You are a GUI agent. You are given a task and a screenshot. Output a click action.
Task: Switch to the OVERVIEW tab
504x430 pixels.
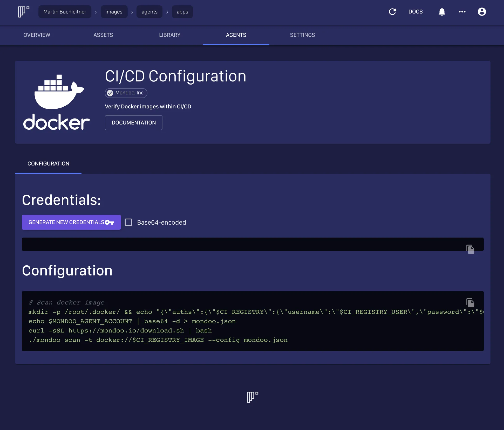(36, 35)
